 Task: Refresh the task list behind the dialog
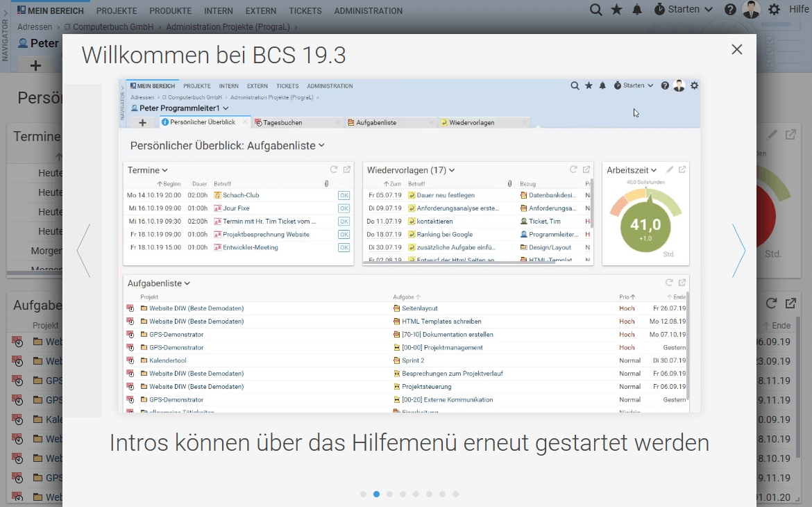[x=771, y=304]
